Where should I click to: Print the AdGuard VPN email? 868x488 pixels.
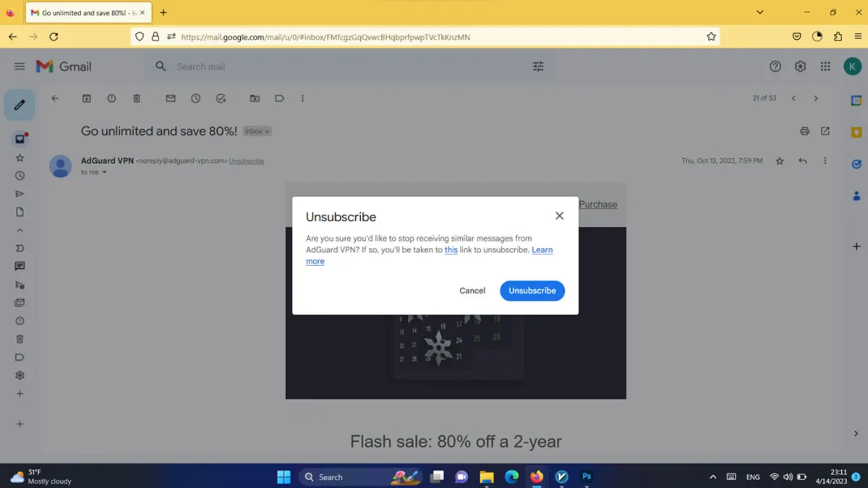(x=804, y=131)
